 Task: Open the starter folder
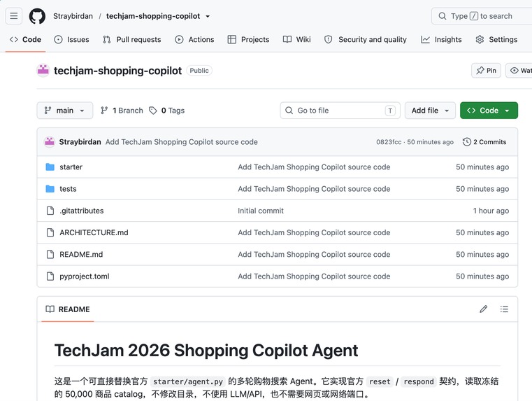[x=71, y=167]
